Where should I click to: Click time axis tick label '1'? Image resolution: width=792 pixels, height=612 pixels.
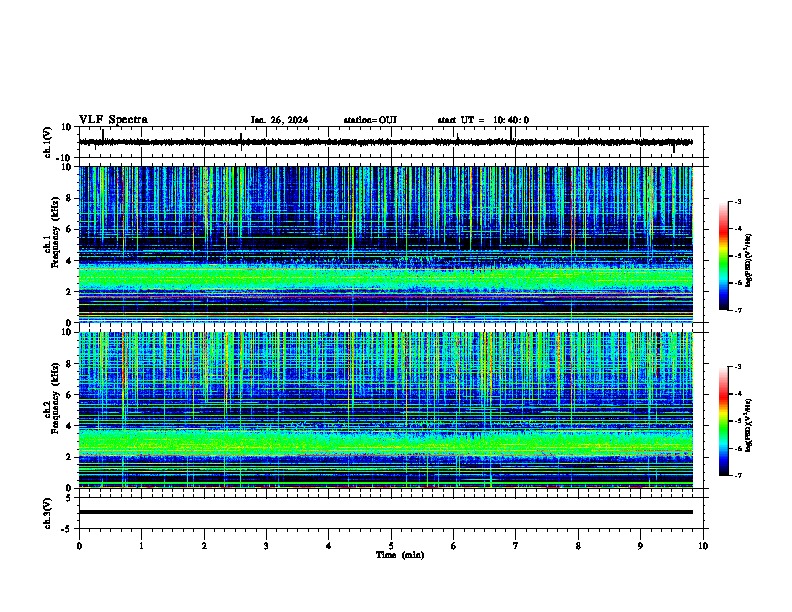(141, 546)
